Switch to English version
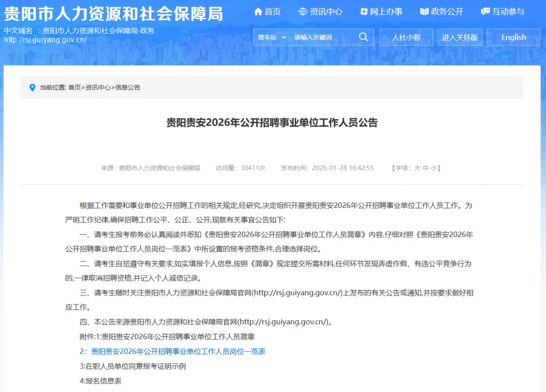 click(x=514, y=37)
